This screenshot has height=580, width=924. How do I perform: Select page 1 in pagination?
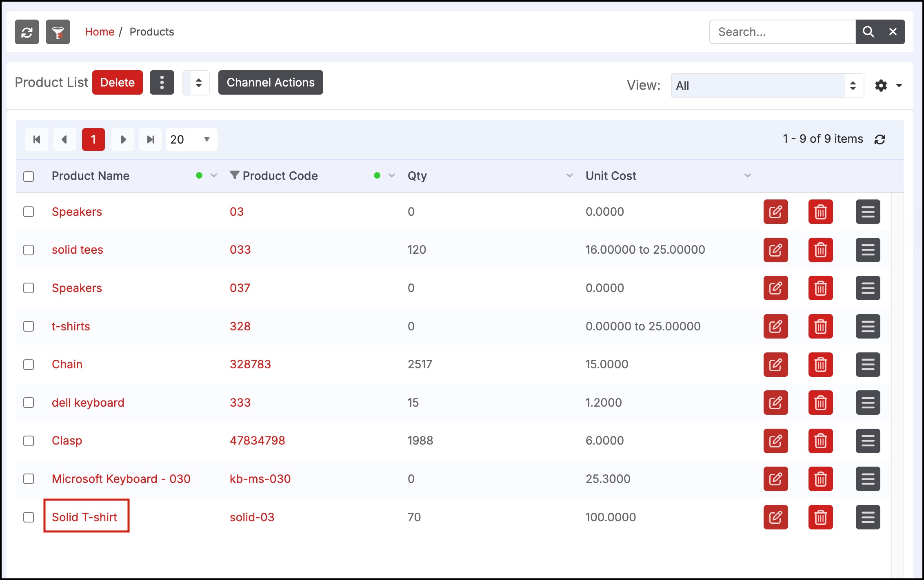coord(93,139)
